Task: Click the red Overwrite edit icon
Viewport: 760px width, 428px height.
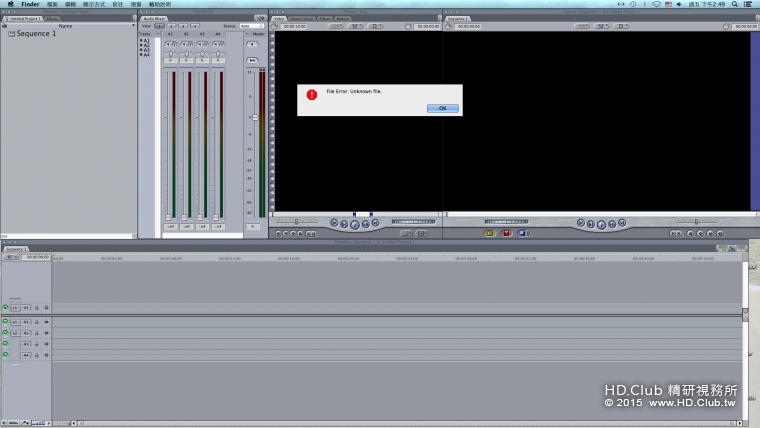Action: tap(506, 233)
